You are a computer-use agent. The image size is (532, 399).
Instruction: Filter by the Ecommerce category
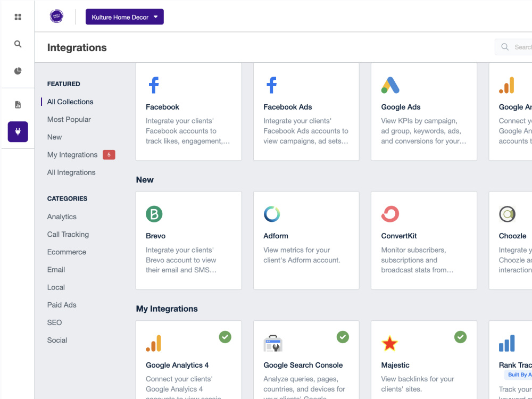point(66,252)
